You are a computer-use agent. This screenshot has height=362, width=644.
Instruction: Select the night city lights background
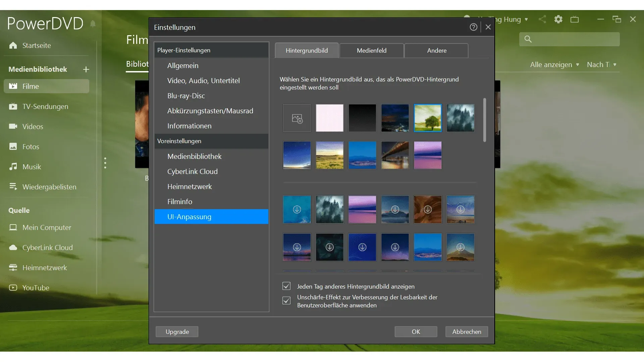click(x=395, y=118)
